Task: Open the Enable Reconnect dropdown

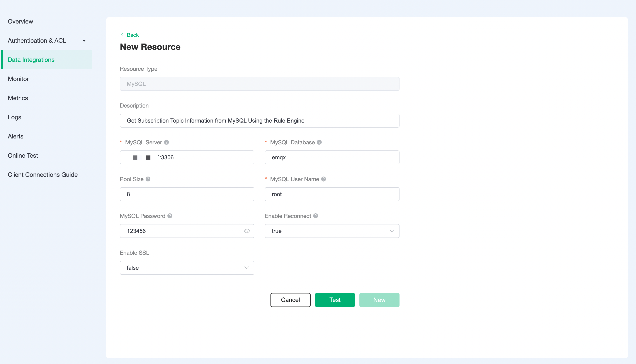Action: (x=392, y=231)
